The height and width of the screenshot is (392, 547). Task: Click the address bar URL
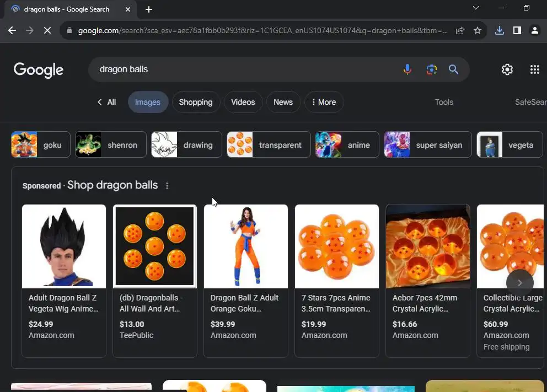(262, 31)
